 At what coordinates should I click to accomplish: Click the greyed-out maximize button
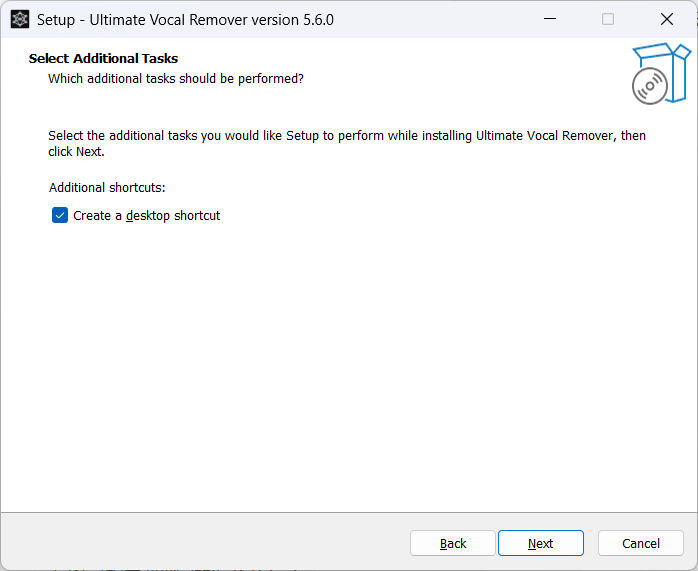coord(608,19)
